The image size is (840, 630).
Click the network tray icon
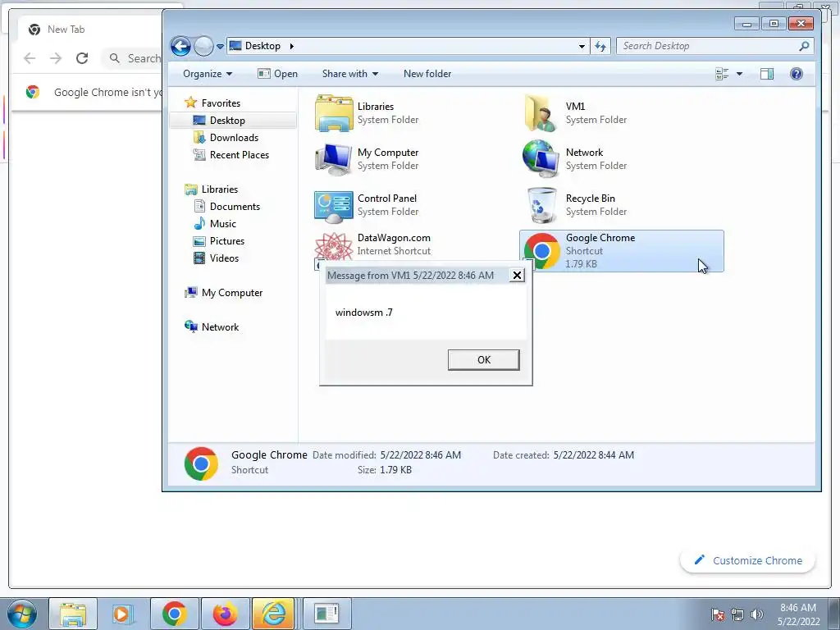[737, 614]
